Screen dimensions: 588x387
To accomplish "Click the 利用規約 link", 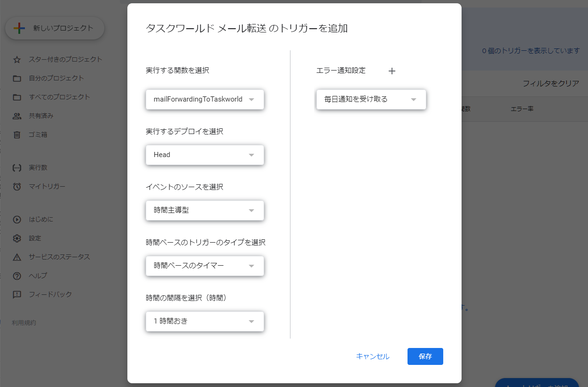I will pyautogui.click(x=24, y=323).
